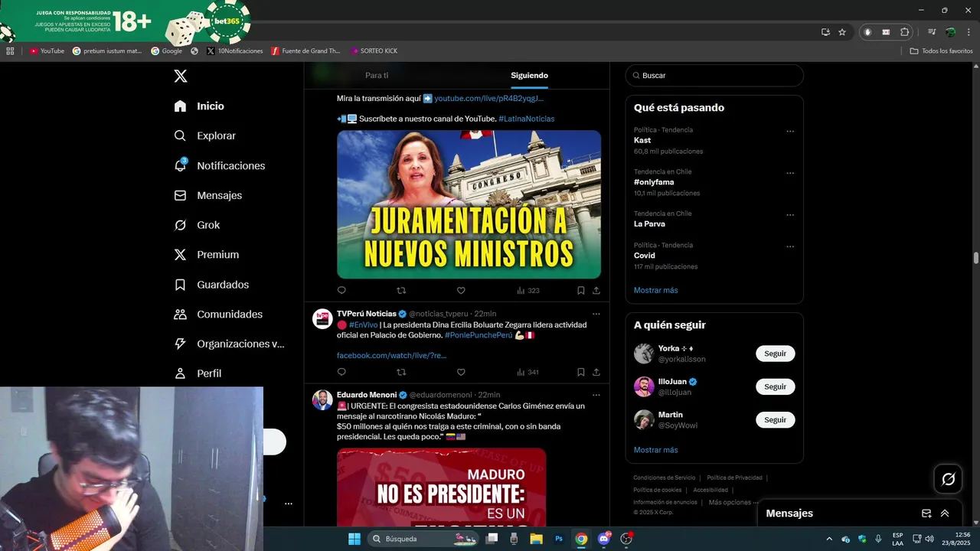Open Comunidades from the sidebar
This screenshot has width=980, height=551.
(x=218, y=315)
